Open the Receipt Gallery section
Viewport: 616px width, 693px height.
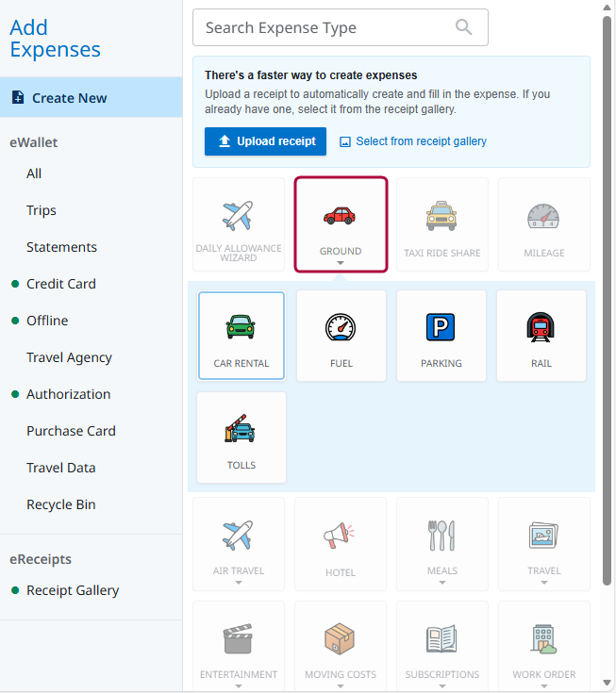point(73,590)
